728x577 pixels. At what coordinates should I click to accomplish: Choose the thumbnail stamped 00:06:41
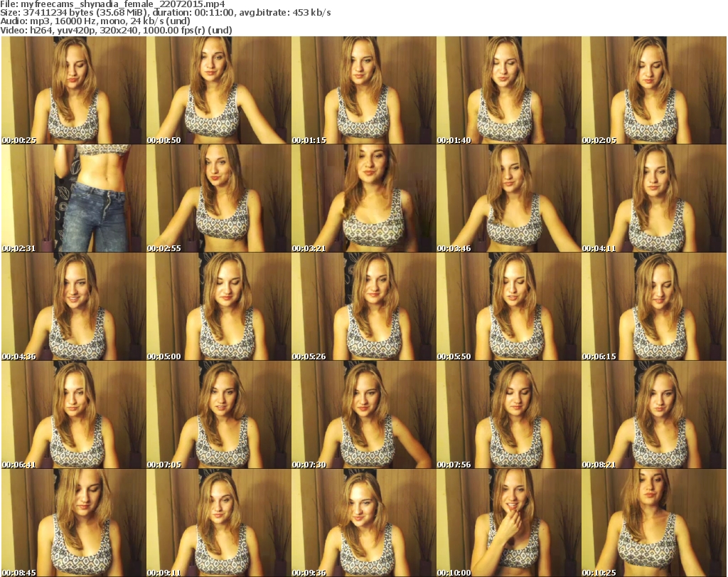coord(74,415)
